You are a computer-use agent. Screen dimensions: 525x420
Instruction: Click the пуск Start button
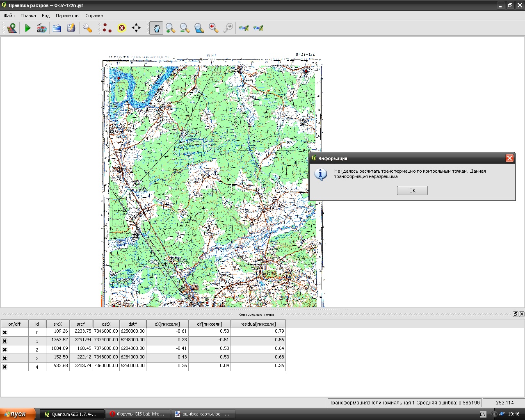(x=17, y=414)
